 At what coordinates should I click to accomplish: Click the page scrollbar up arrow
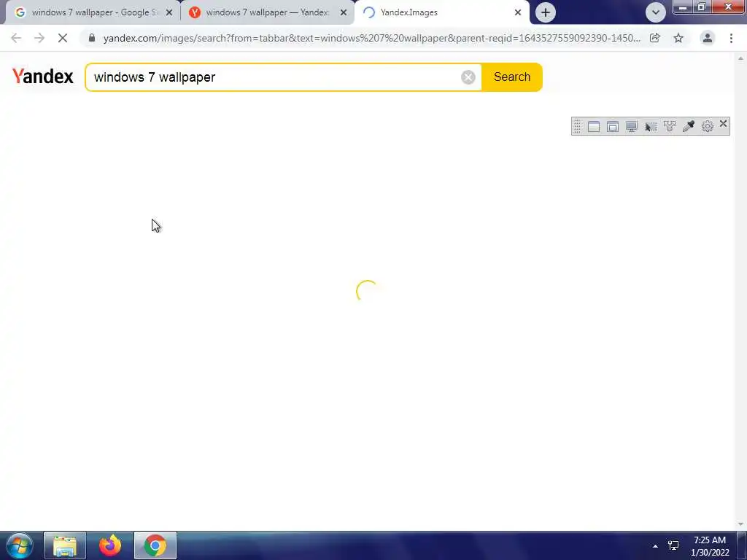point(741,58)
